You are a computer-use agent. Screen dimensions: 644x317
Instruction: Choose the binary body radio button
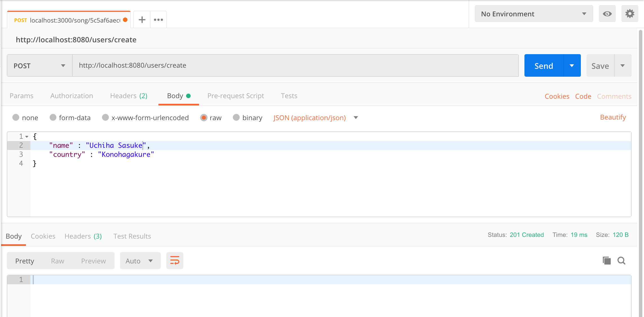click(236, 117)
